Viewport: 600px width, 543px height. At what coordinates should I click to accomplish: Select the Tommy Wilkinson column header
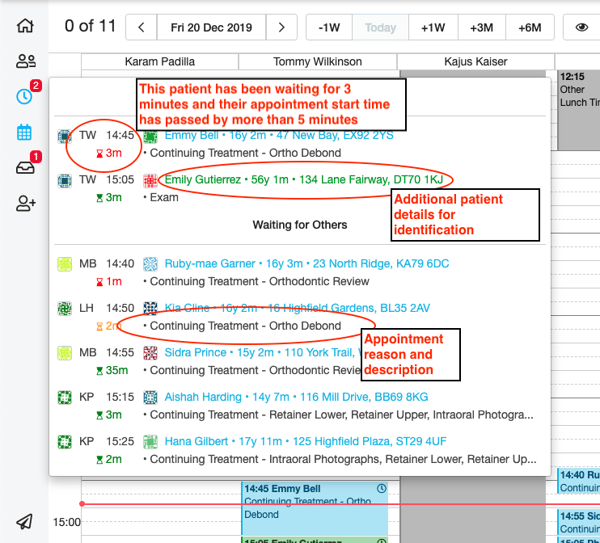pos(318,62)
